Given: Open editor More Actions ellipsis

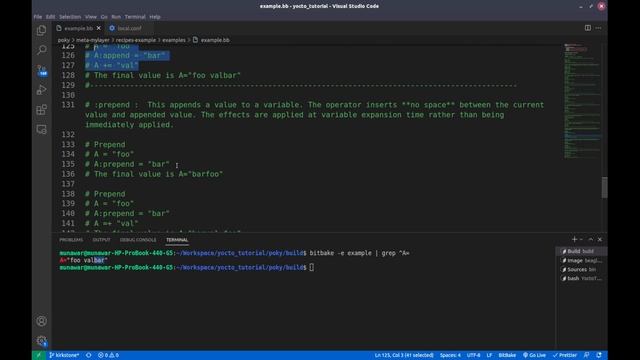Looking at the screenshot, I should coord(598,28).
